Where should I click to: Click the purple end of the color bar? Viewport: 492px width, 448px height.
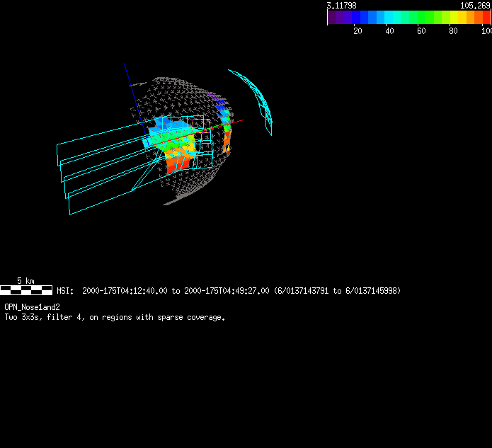[x=331, y=18]
